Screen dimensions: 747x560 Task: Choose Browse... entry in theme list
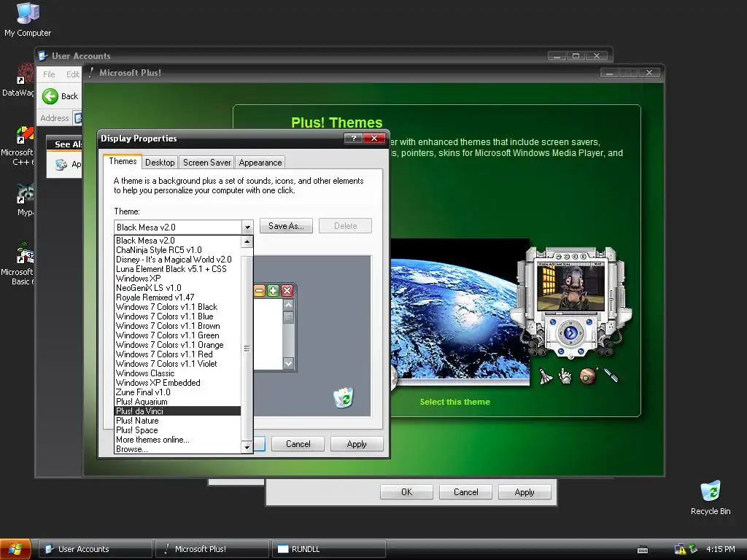tap(178, 449)
